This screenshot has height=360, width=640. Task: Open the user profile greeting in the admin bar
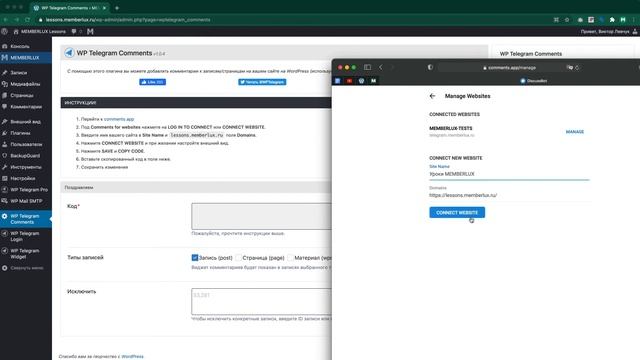609,31
